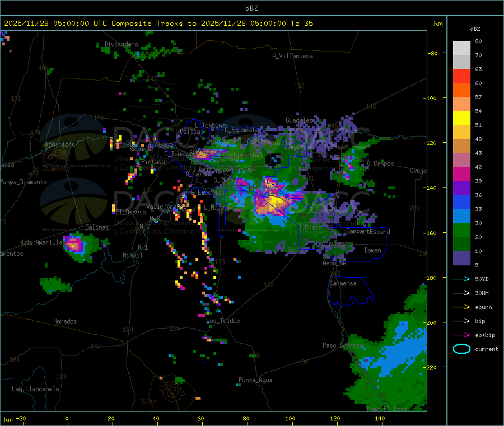Click the Carmensa map label
Viewport: 504px width, 426px height.
pos(343,283)
